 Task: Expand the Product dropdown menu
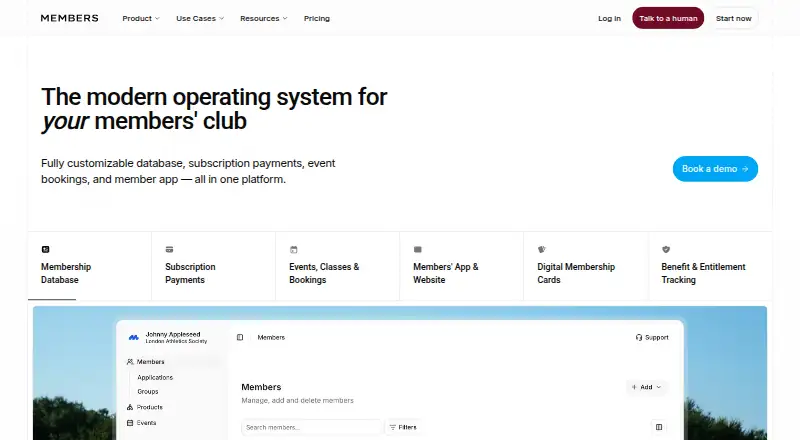tap(141, 18)
